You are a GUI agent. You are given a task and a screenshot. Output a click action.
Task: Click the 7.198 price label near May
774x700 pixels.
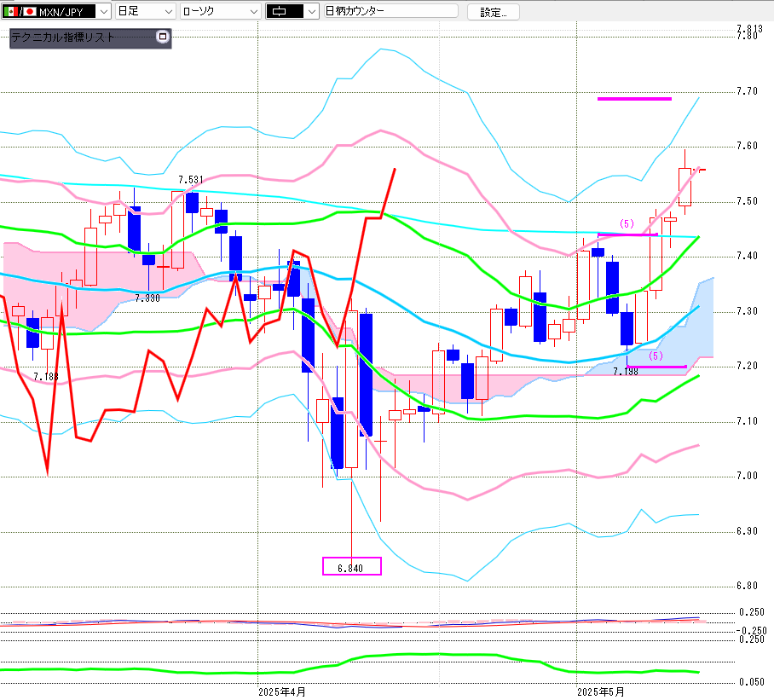(626, 371)
